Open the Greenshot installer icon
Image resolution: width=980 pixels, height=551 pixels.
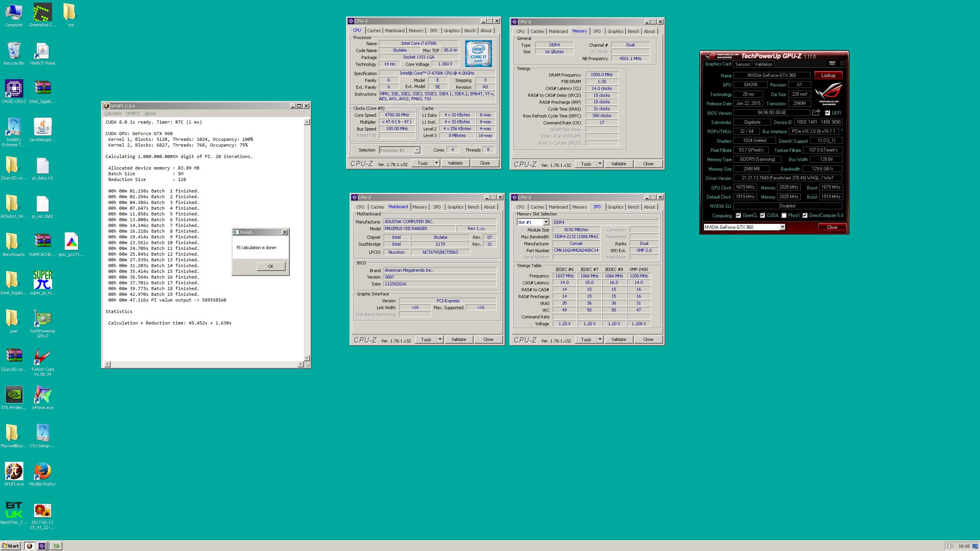pyautogui.click(x=42, y=15)
